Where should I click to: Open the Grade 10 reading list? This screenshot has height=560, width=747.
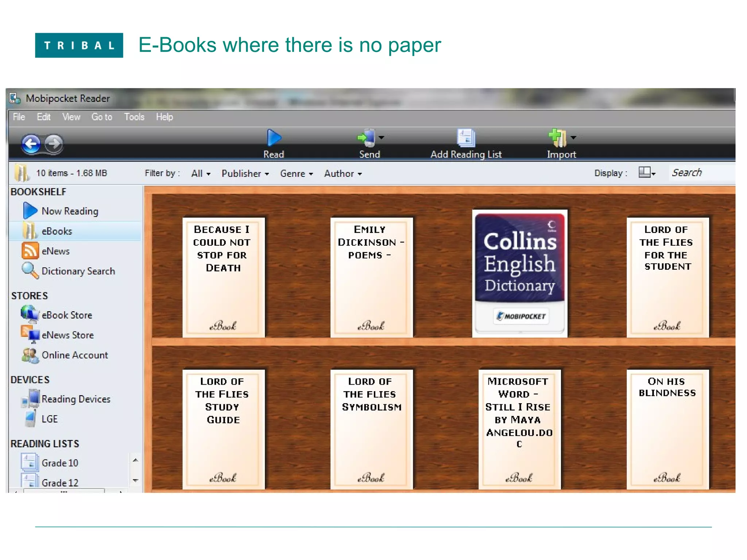pos(60,463)
